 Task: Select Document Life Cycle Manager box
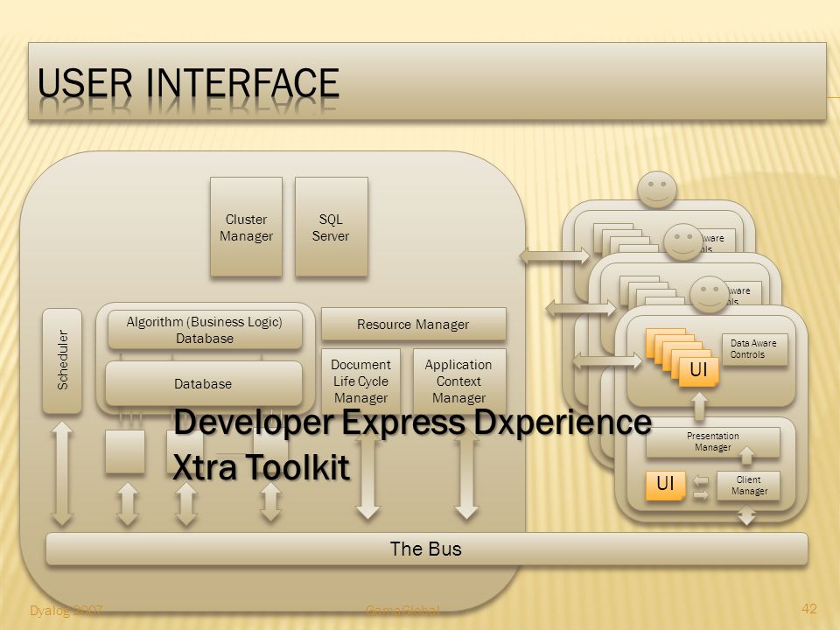click(360, 381)
